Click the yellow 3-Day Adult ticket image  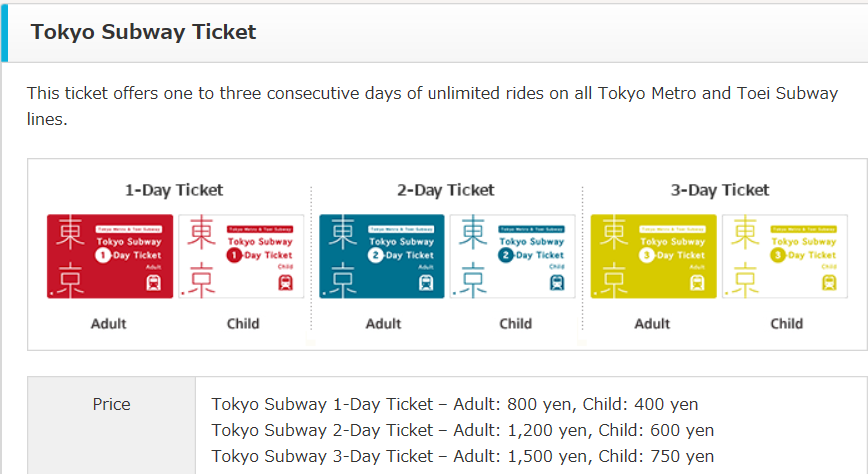click(654, 256)
